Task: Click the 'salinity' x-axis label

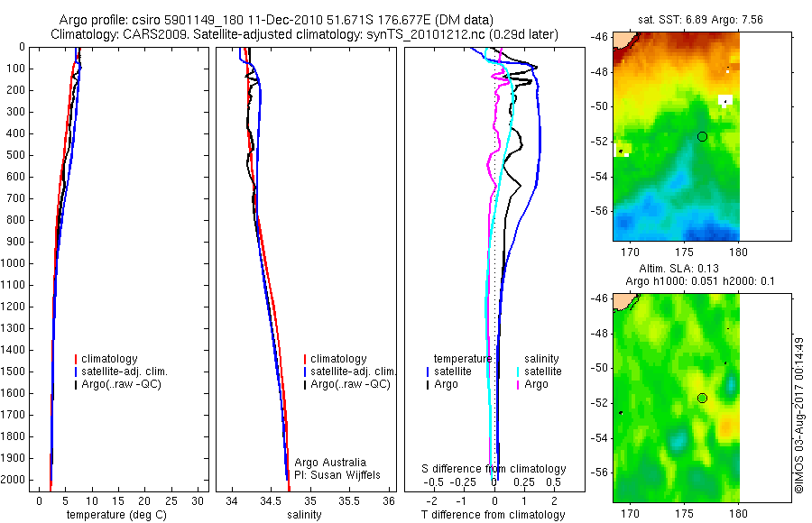Action: point(304,515)
